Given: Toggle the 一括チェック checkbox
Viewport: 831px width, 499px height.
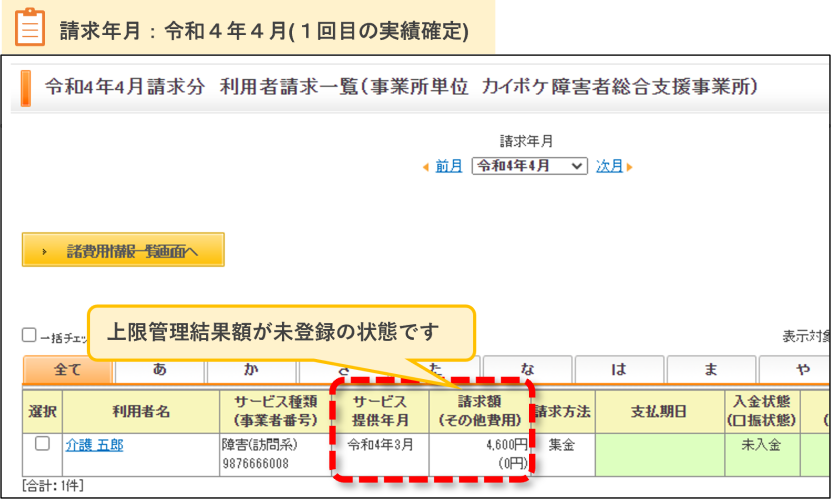Looking at the screenshot, I should 29,335.
